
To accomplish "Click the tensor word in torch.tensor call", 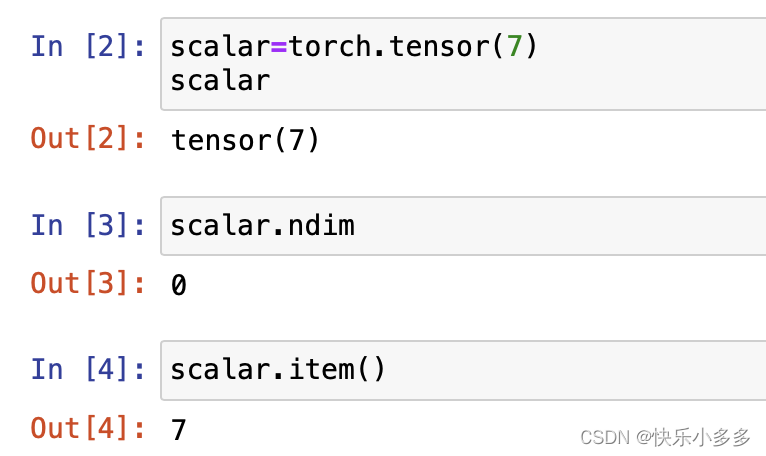I will point(439,47).
